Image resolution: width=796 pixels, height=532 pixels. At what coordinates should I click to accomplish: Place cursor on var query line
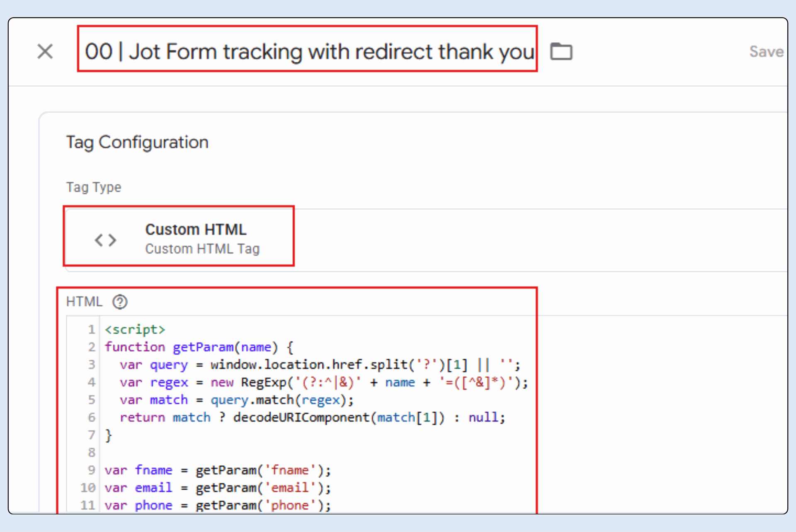click(x=319, y=365)
